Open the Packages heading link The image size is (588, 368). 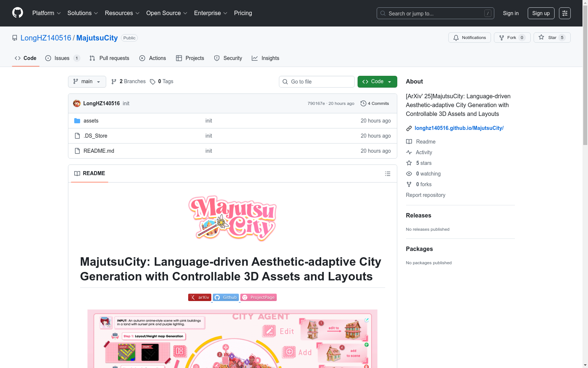[x=419, y=249]
